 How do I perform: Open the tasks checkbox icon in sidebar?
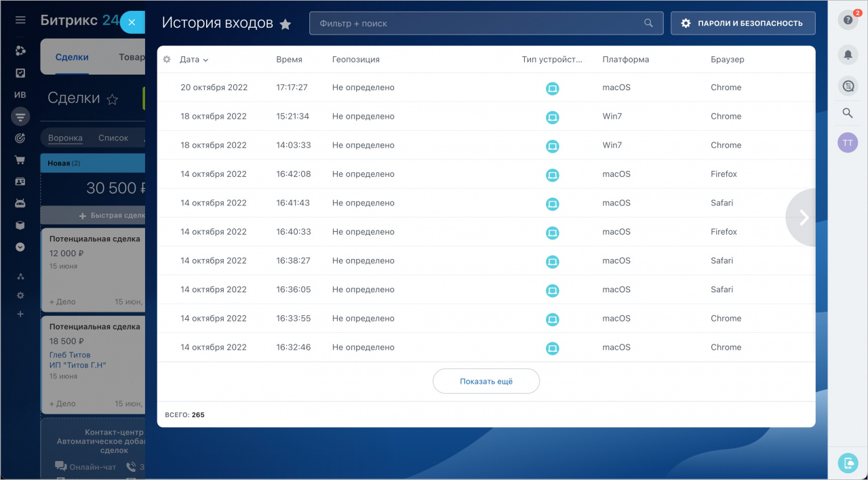(x=20, y=73)
